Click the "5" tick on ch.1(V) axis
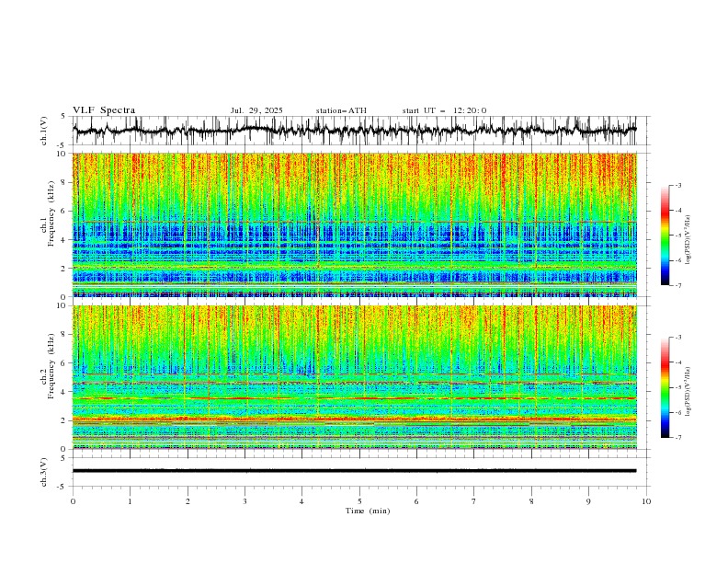 pos(63,117)
